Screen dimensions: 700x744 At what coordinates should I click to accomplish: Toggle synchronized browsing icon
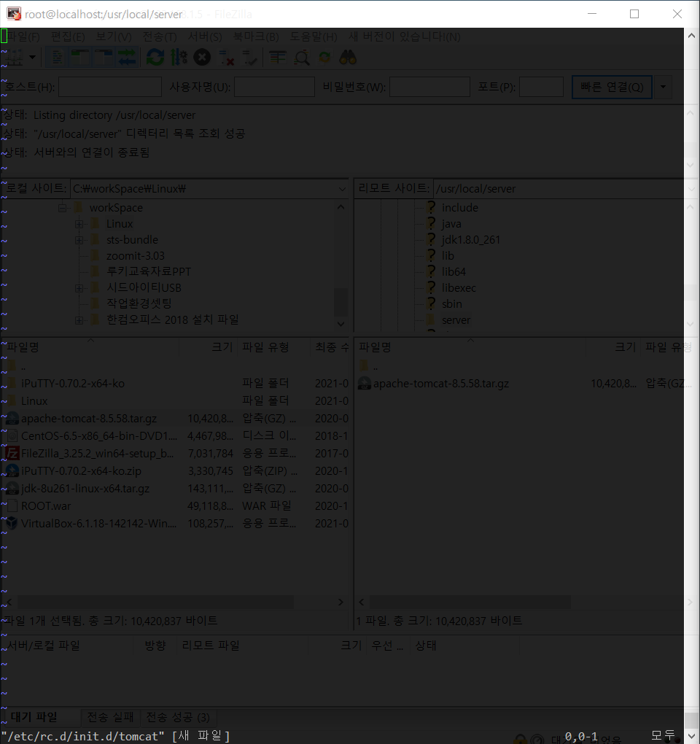pos(325,58)
